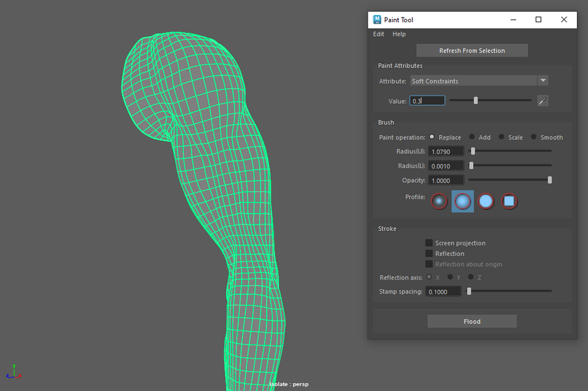Click the Opacity slider handle

coord(549,180)
